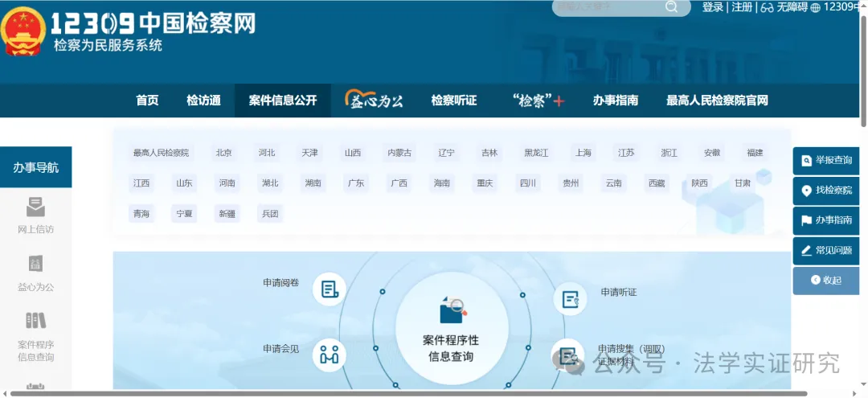Select 吉林 region

pos(489,153)
